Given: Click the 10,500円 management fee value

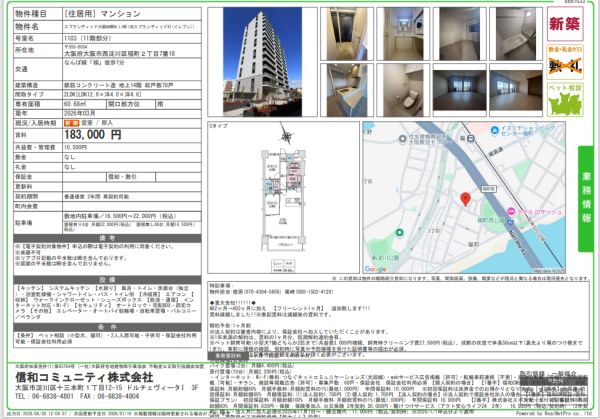Looking at the screenshot, I should tap(75, 147).
